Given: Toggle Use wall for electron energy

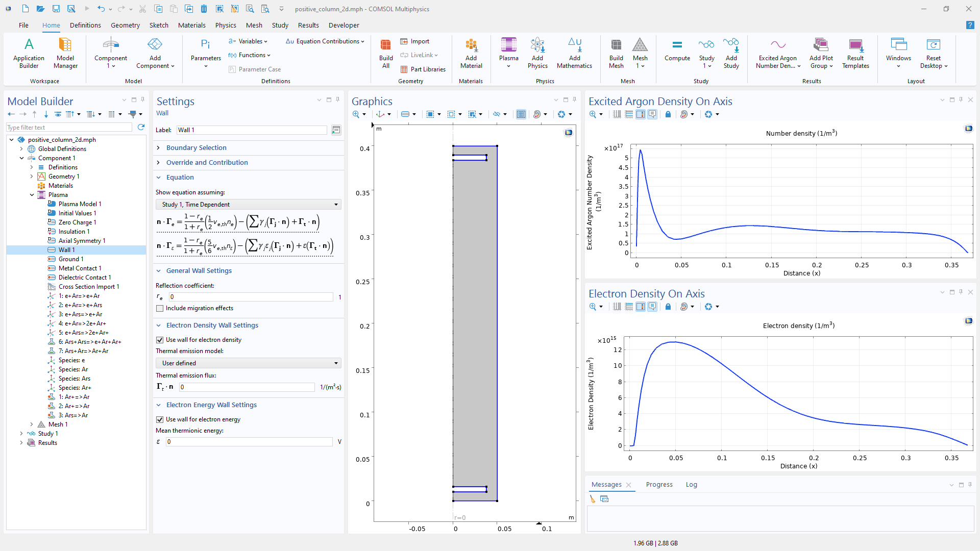Looking at the screenshot, I should click(x=160, y=420).
